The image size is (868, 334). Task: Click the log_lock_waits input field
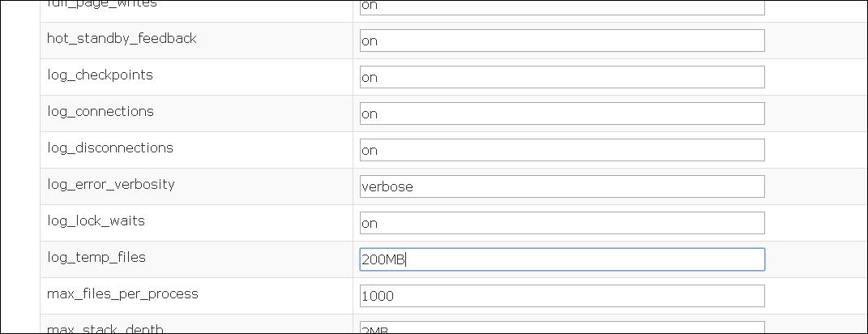tap(562, 223)
